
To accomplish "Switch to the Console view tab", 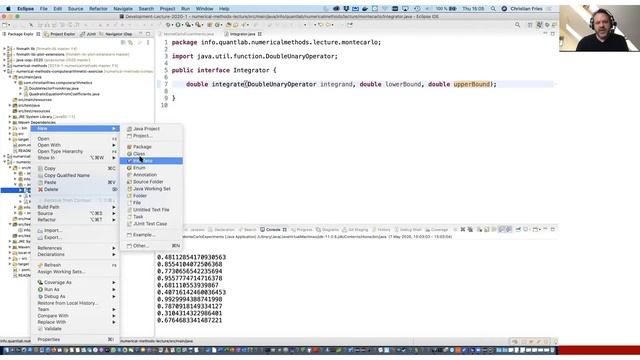I will click(273, 230).
